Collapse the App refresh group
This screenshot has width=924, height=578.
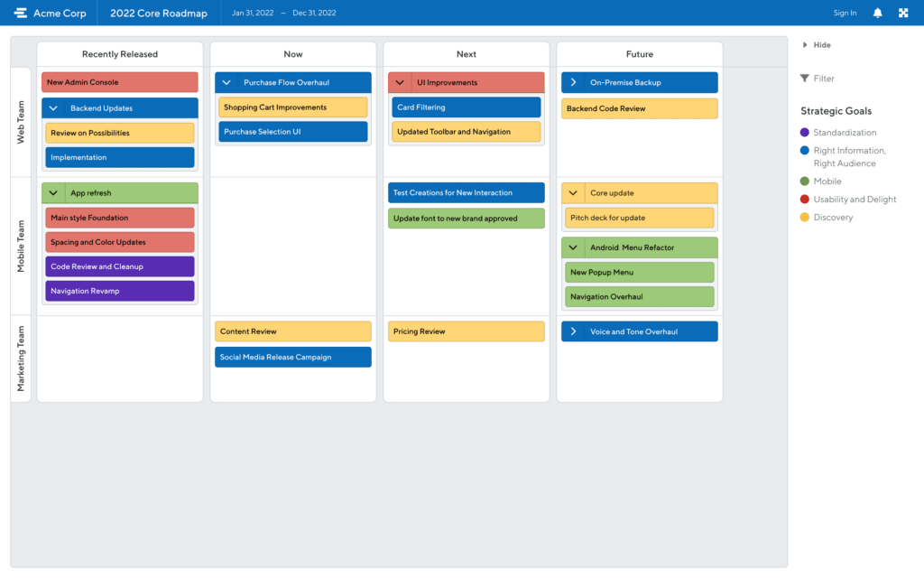click(53, 192)
